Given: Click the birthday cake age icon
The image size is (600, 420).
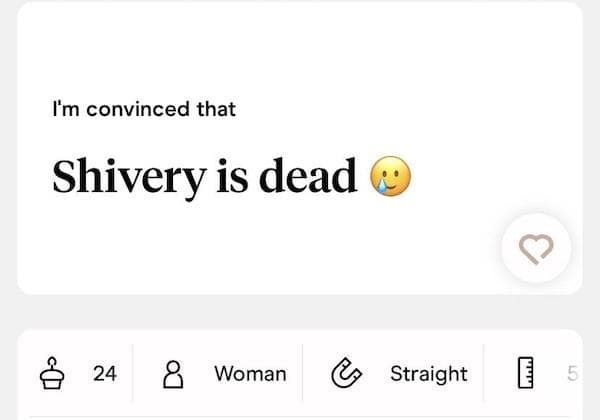Looking at the screenshot, I should point(52,374).
